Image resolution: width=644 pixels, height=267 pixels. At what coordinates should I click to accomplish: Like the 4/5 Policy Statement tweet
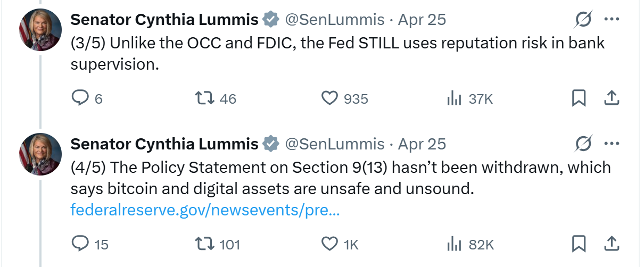330,244
